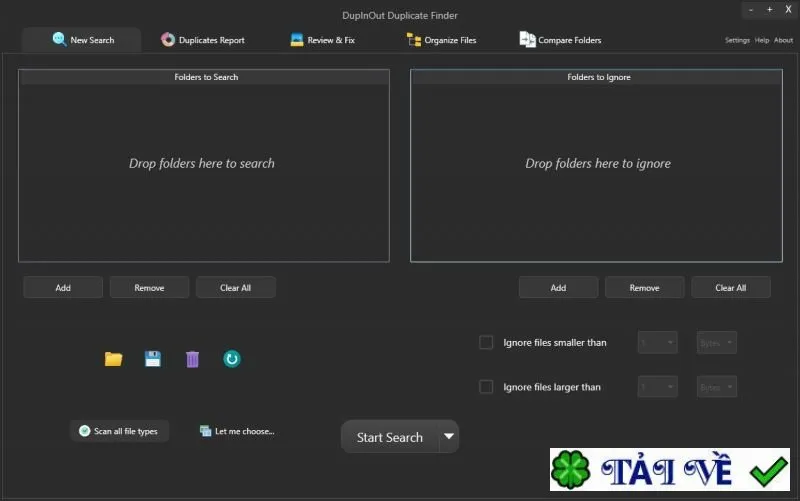Open the Help menu
This screenshot has width=800, height=501.
coord(762,40)
